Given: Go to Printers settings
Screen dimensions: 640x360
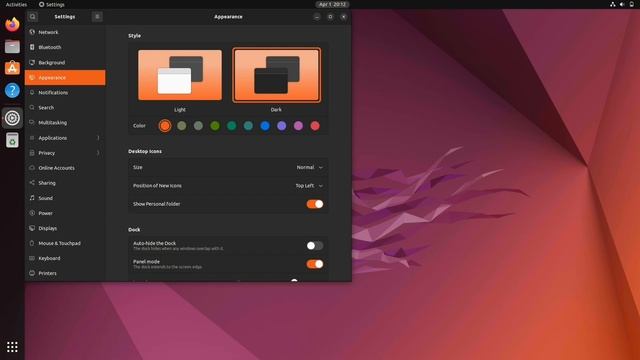Looking at the screenshot, I should [x=65, y=273].
